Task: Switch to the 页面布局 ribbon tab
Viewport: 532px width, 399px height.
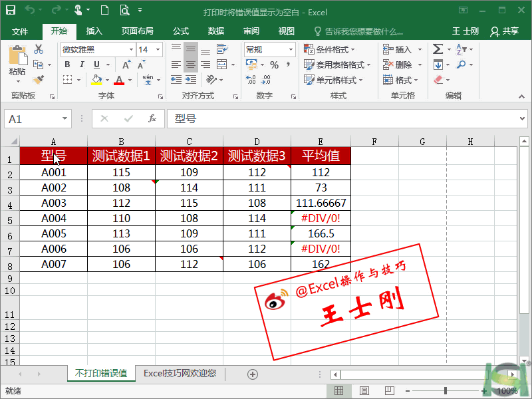Action: pyautogui.click(x=137, y=31)
